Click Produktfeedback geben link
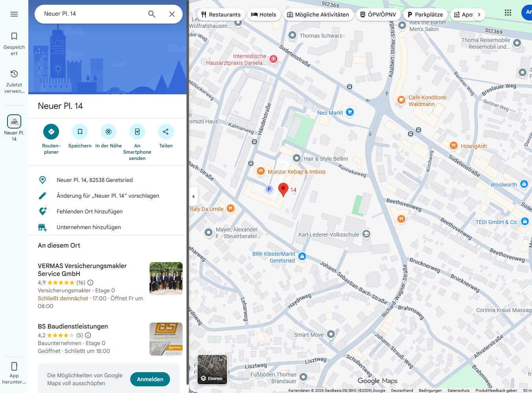The width and height of the screenshot is (532, 393). tap(496, 390)
